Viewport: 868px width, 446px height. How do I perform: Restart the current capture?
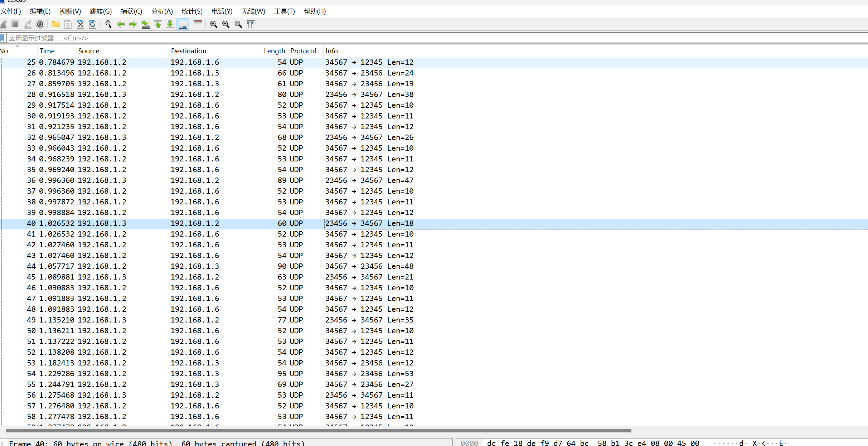28,24
